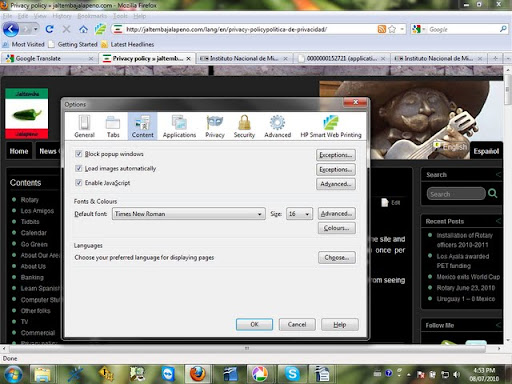Open the History menu
Screen dimensions: 512x384
(62, 16)
